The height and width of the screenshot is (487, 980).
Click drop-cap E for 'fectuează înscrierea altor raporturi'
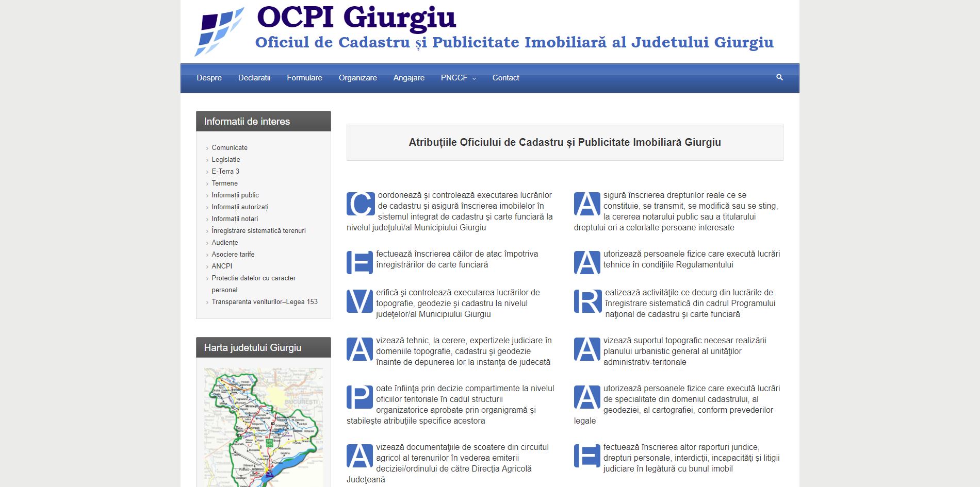point(587,456)
